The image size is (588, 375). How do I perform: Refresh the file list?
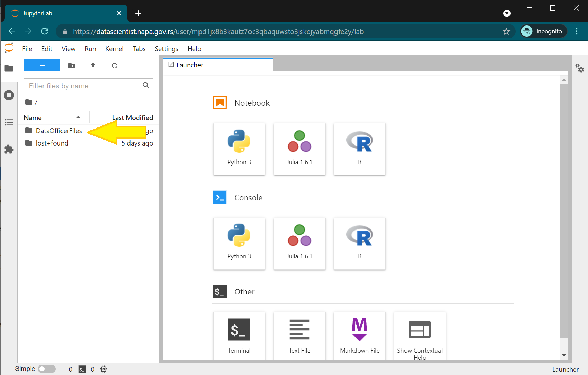click(115, 66)
